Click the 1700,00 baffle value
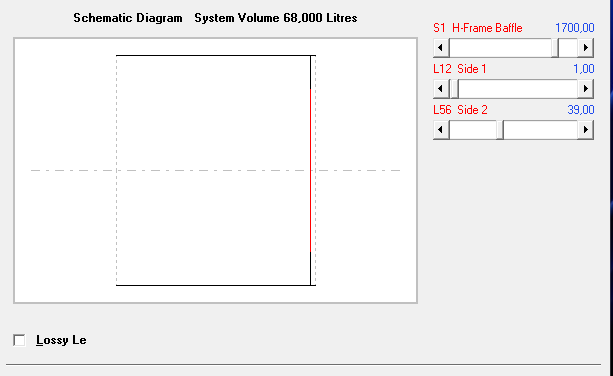Image resolution: width=613 pixels, height=376 pixels. (x=575, y=28)
